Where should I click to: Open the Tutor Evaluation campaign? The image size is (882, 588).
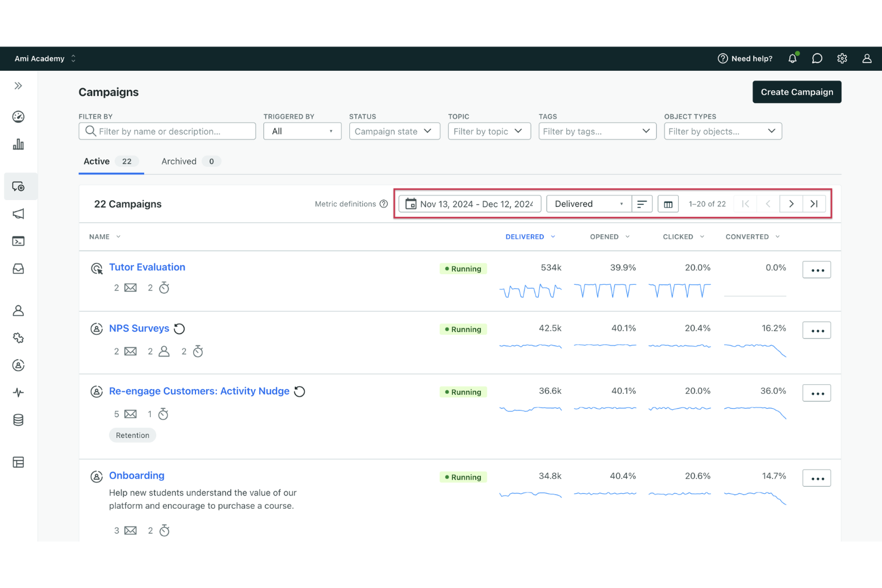coord(147,267)
